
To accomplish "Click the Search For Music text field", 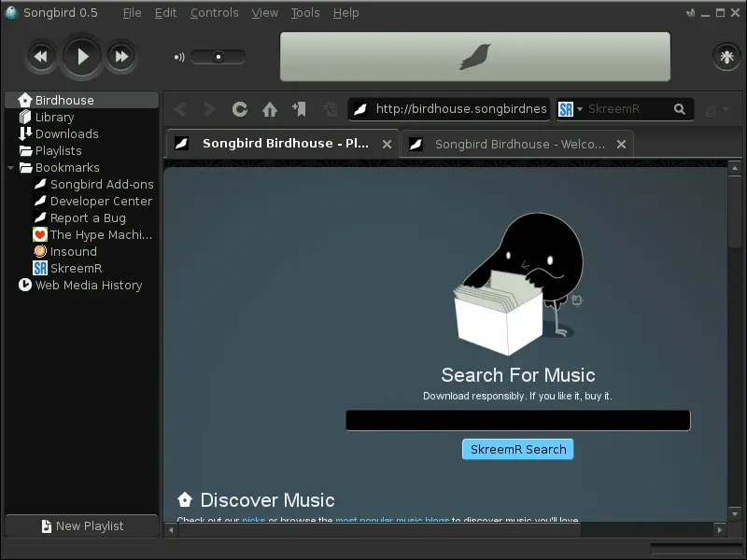I will (x=518, y=421).
